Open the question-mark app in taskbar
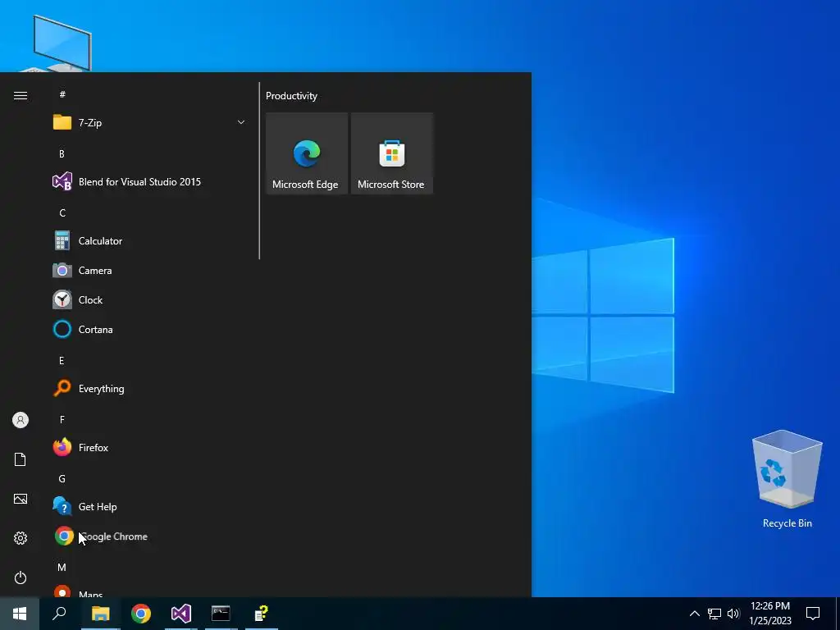Viewport: 840px width, 630px height. click(262, 614)
